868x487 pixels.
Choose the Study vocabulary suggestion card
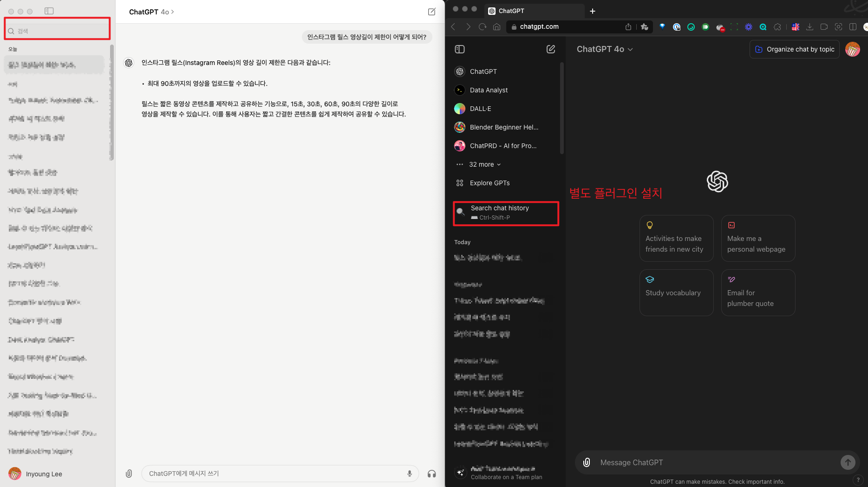point(676,292)
